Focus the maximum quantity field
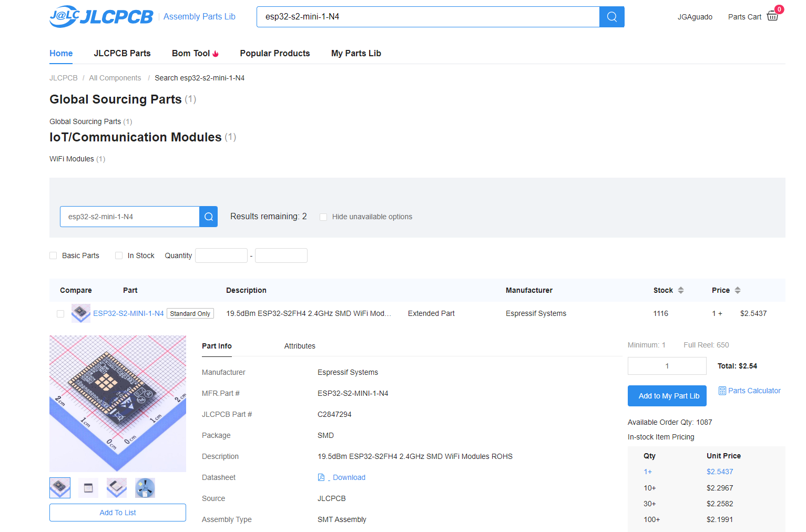This screenshot has width=806, height=532. pos(281,255)
